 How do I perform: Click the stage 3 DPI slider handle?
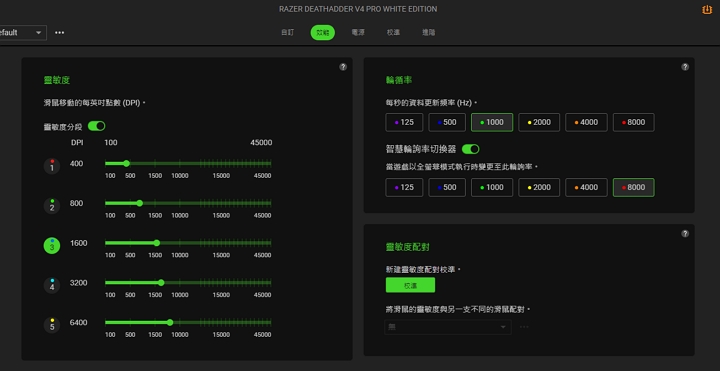(x=157, y=243)
